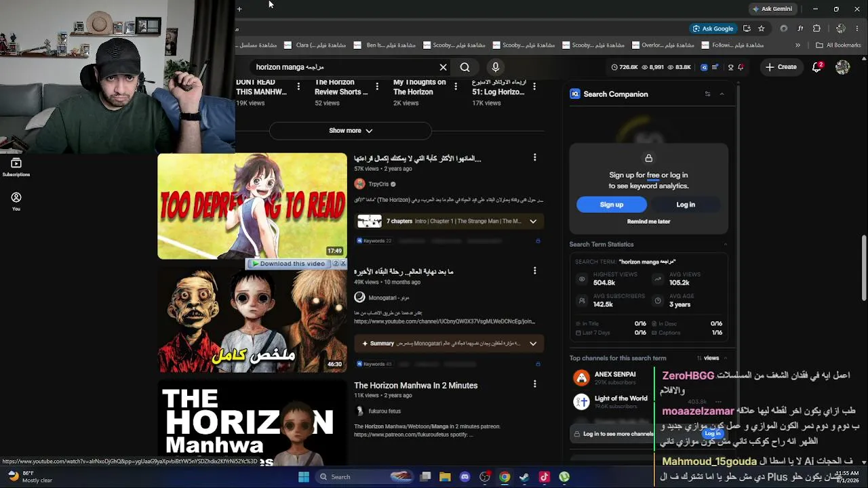Viewport: 868px width, 488px height.
Task: Start voice search with the microphone
Action: tap(496, 67)
